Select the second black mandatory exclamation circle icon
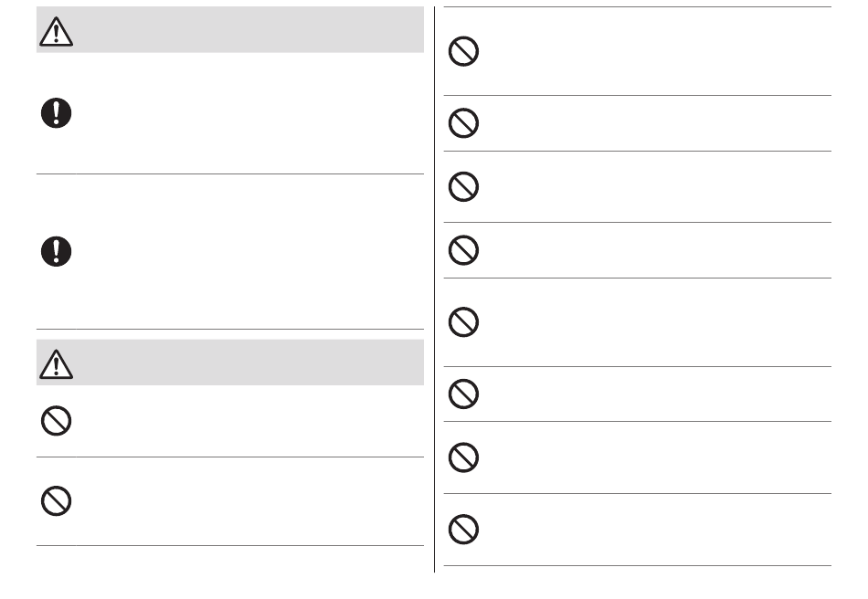This screenshot has width=868, height=599. (56, 251)
